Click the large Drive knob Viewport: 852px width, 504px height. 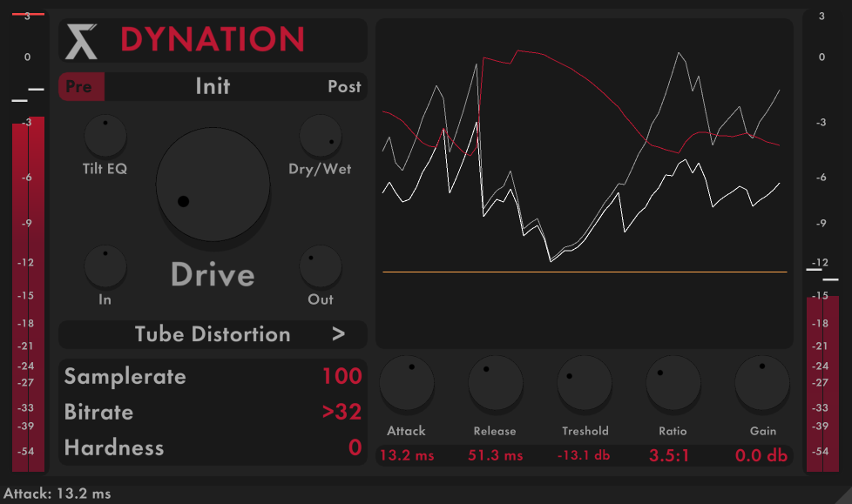tap(213, 185)
